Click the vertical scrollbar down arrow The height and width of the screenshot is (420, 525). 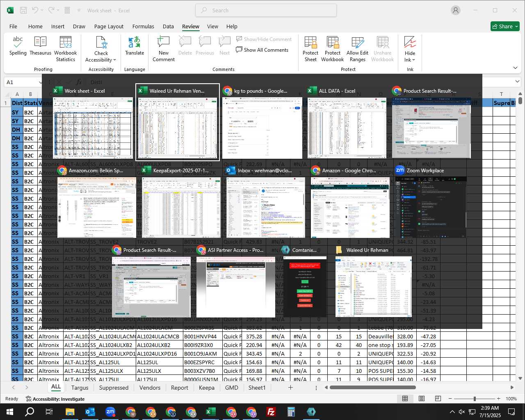(x=520, y=378)
